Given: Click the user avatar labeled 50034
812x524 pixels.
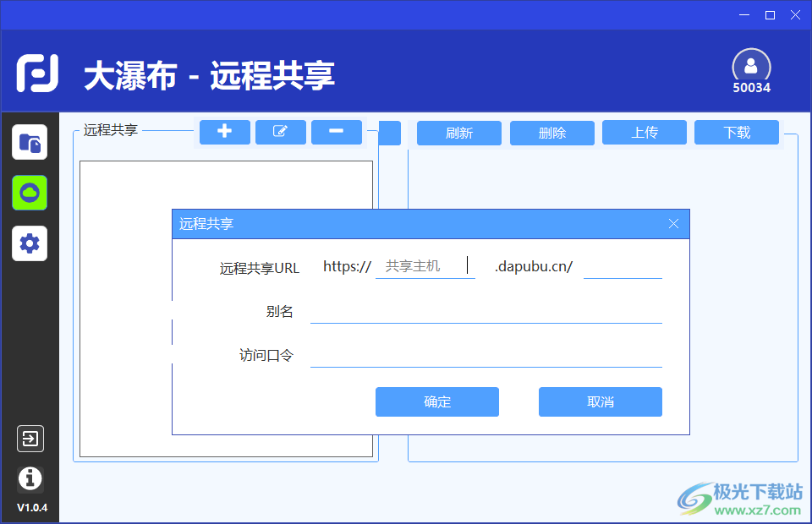Looking at the screenshot, I should click(x=751, y=66).
